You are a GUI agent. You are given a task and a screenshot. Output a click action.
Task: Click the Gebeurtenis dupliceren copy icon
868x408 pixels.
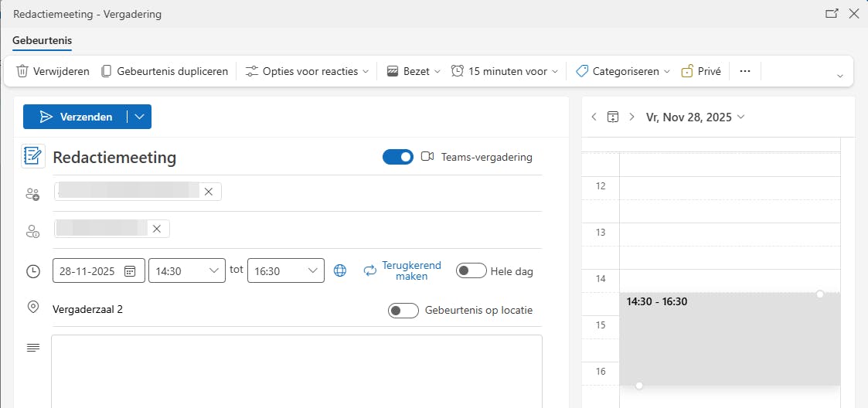(x=107, y=71)
